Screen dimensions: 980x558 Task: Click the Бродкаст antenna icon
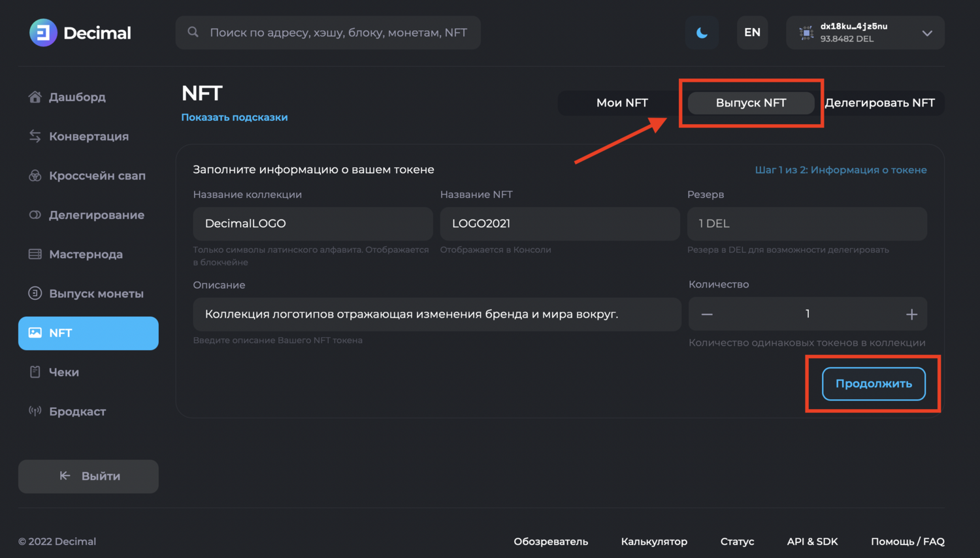(35, 411)
